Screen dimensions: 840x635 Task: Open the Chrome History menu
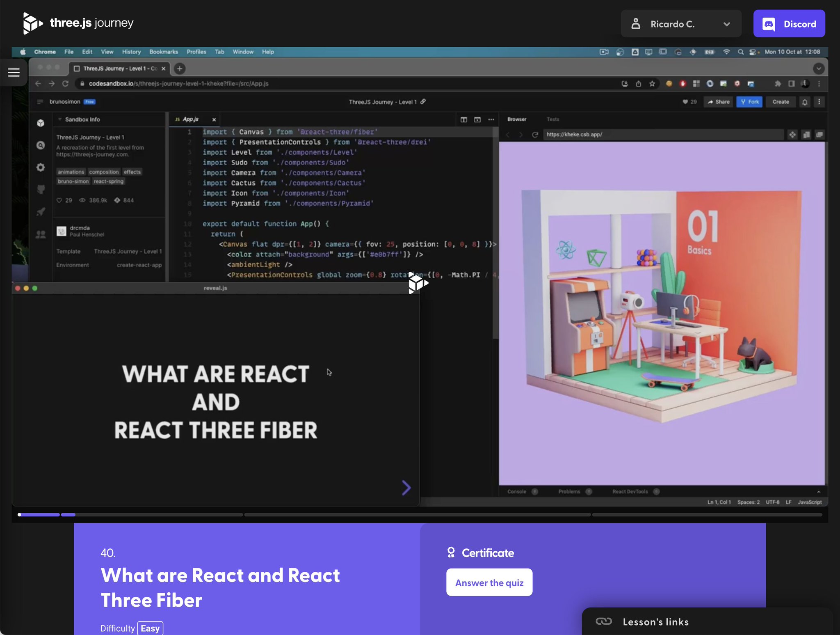point(131,52)
